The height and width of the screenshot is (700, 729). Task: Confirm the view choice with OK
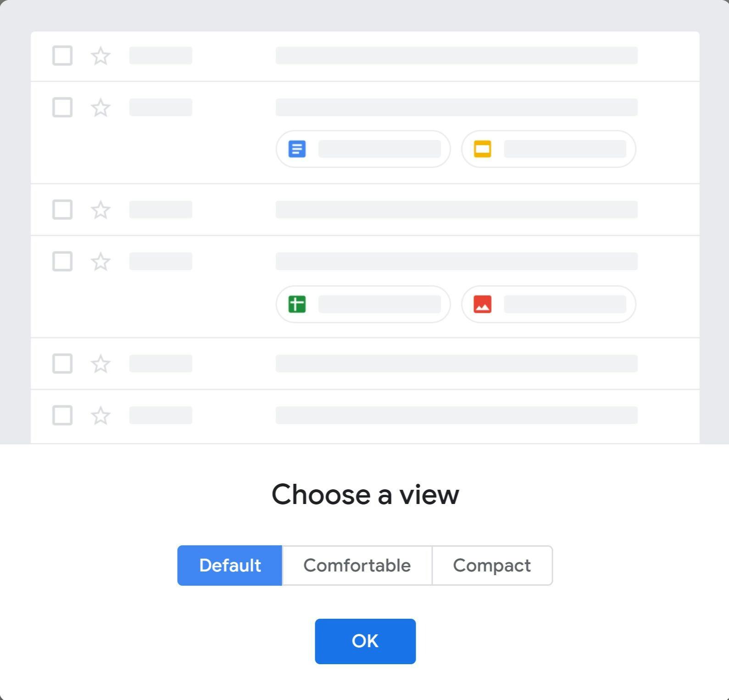point(365,641)
